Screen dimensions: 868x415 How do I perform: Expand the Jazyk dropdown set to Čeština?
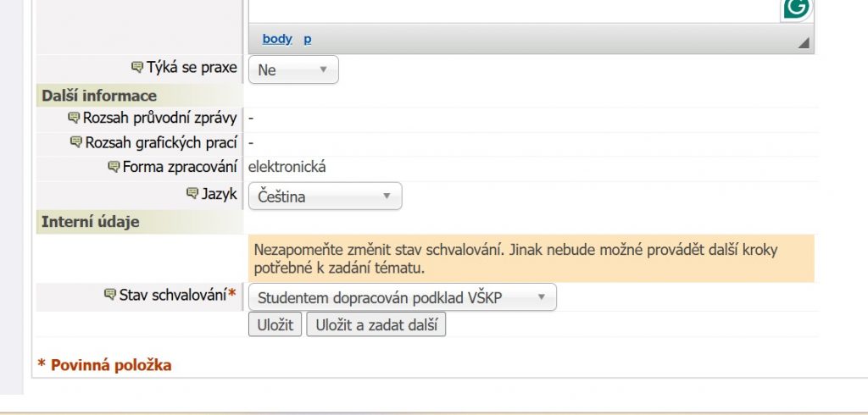coord(325,196)
